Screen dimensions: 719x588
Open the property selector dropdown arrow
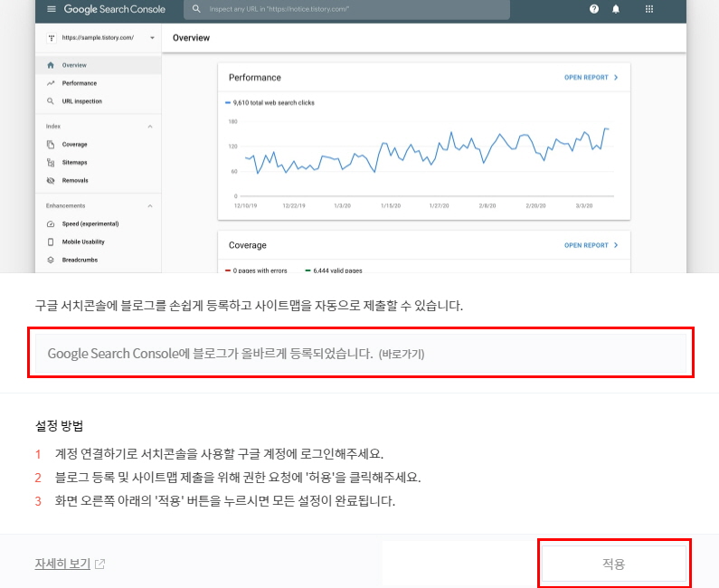coord(152,38)
